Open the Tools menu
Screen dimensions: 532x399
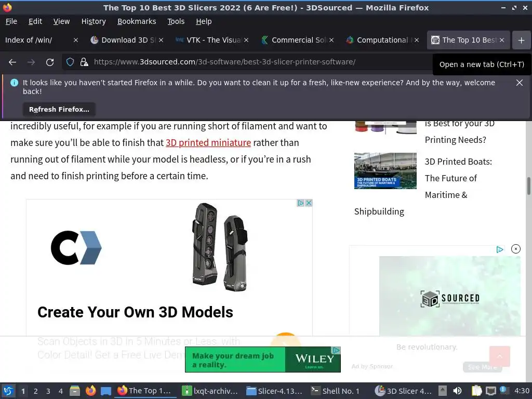pyautogui.click(x=176, y=21)
